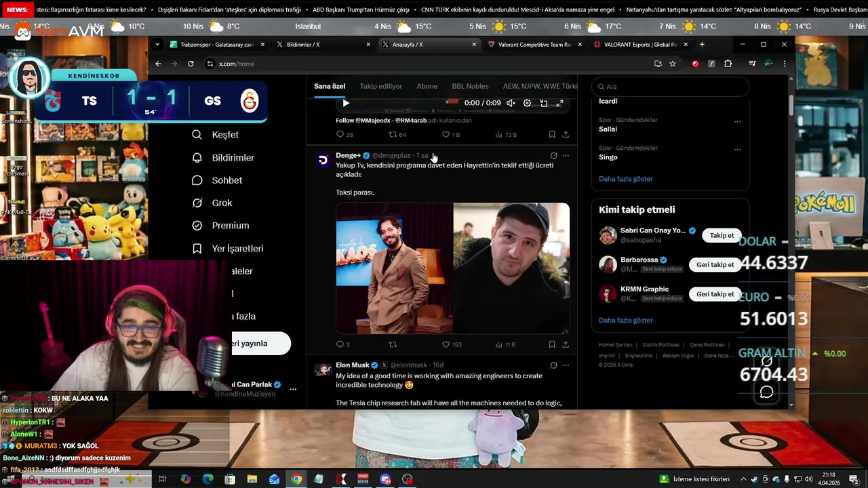Switch to Sana özel tab
Screen dimensions: 868x488
coord(330,86)
